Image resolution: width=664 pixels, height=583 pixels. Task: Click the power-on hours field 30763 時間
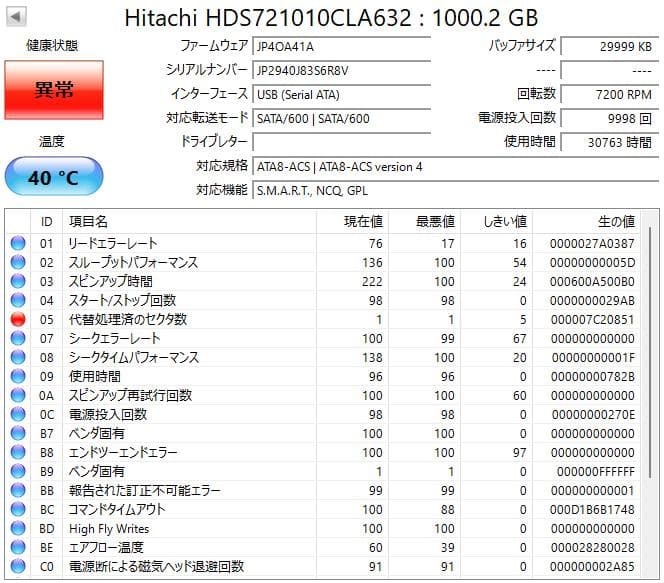(x=610, y=142)
